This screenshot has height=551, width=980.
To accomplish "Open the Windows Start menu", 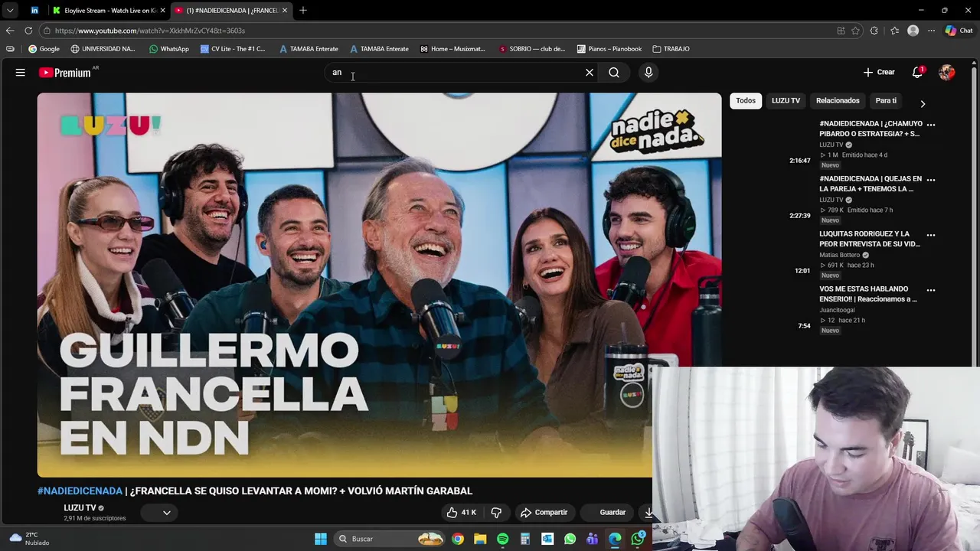I will coord(321,539).
